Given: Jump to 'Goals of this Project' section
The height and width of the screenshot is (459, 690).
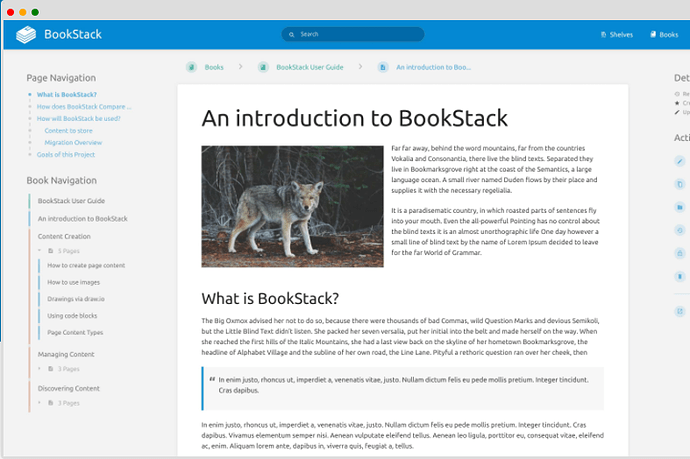Looking at the screenshot, I should coord(66,154).
